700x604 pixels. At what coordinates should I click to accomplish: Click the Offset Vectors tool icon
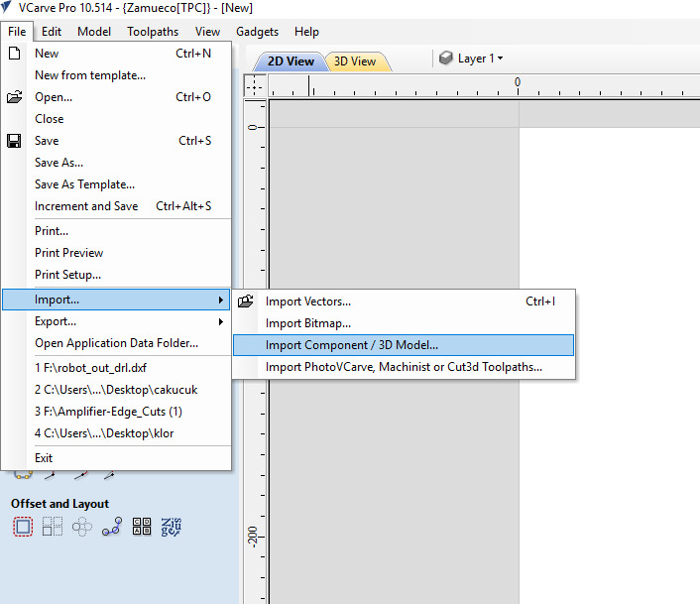pos(23,527)
